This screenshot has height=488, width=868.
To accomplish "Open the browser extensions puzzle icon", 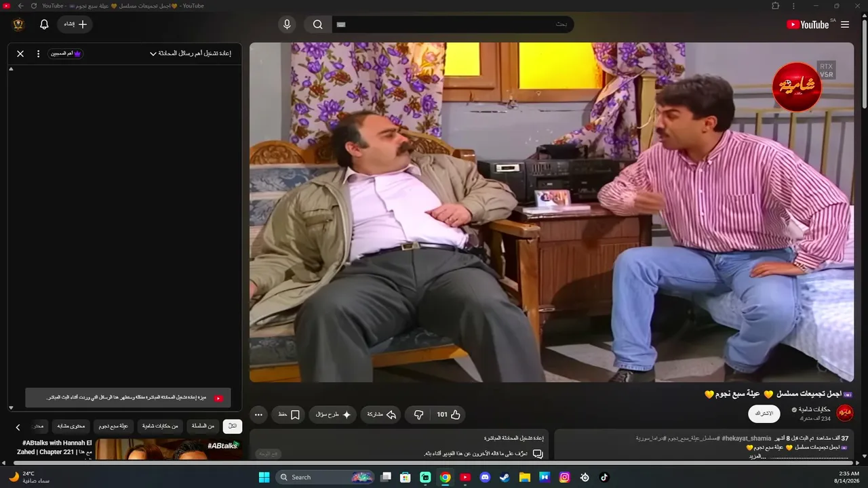I will tap(776, 6).
